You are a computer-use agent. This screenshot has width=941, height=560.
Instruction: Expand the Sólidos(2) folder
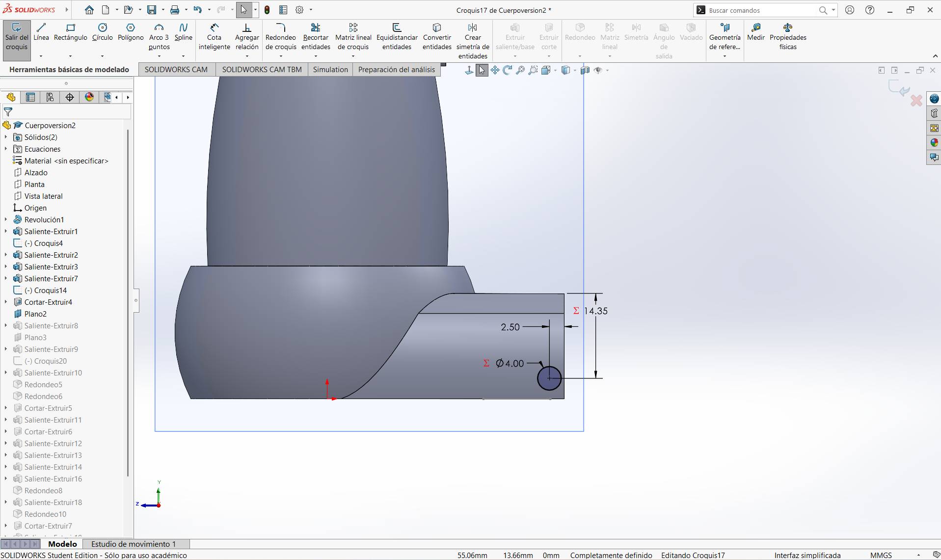tap(6, 137)
